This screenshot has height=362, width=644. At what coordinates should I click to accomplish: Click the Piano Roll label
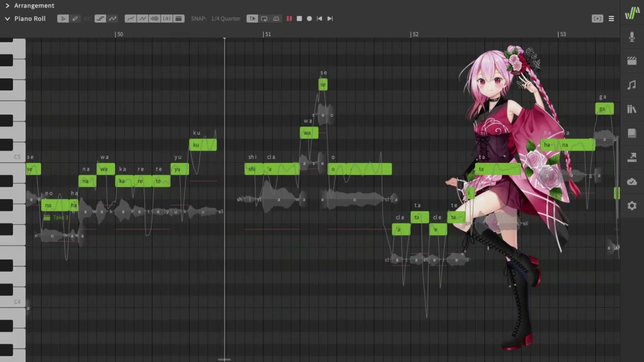pos(30,19)
